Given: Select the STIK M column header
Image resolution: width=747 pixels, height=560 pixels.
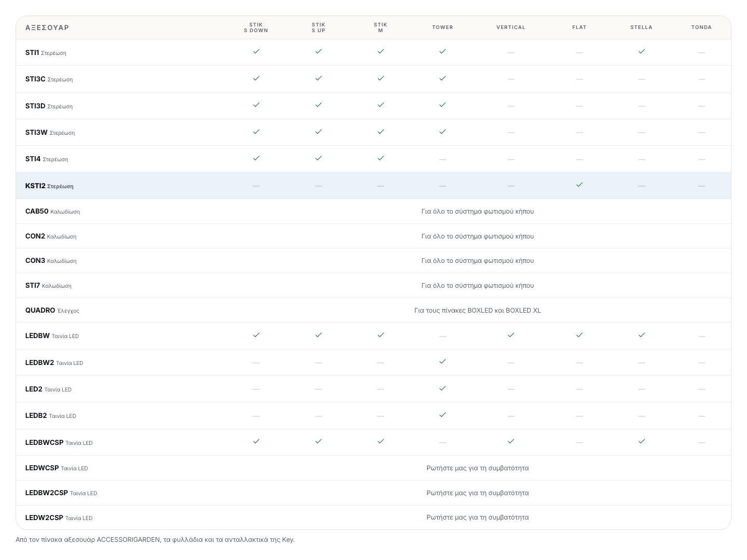Looking at the screenshot, I should (381, 27).
